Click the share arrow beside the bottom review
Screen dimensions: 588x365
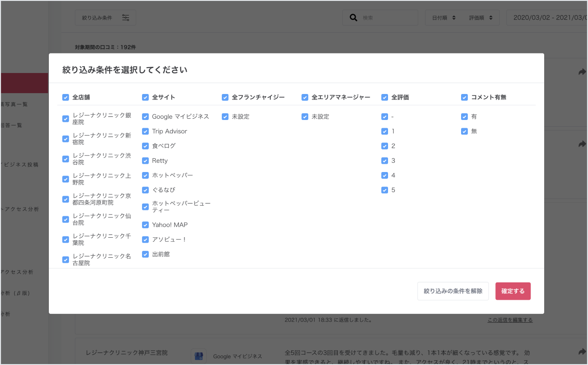(582, 352)
